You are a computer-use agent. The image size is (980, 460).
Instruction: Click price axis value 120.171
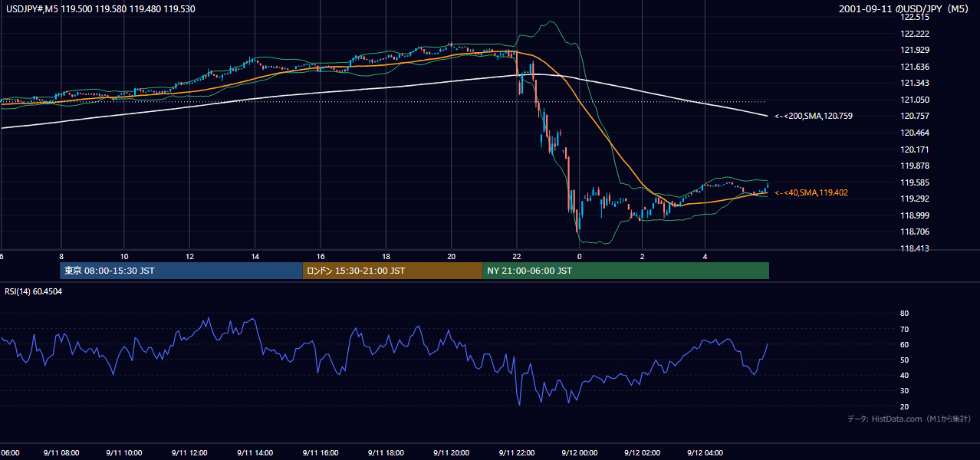(916, 149)
